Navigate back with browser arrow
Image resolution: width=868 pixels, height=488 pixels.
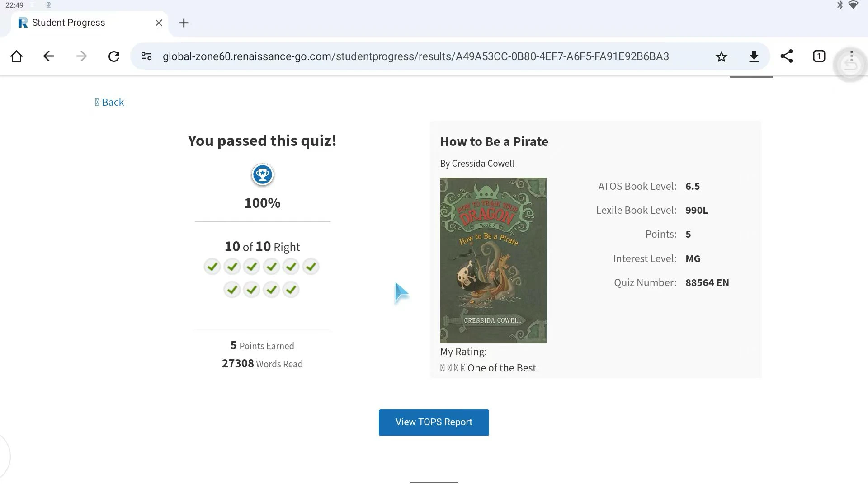[49, 56]
